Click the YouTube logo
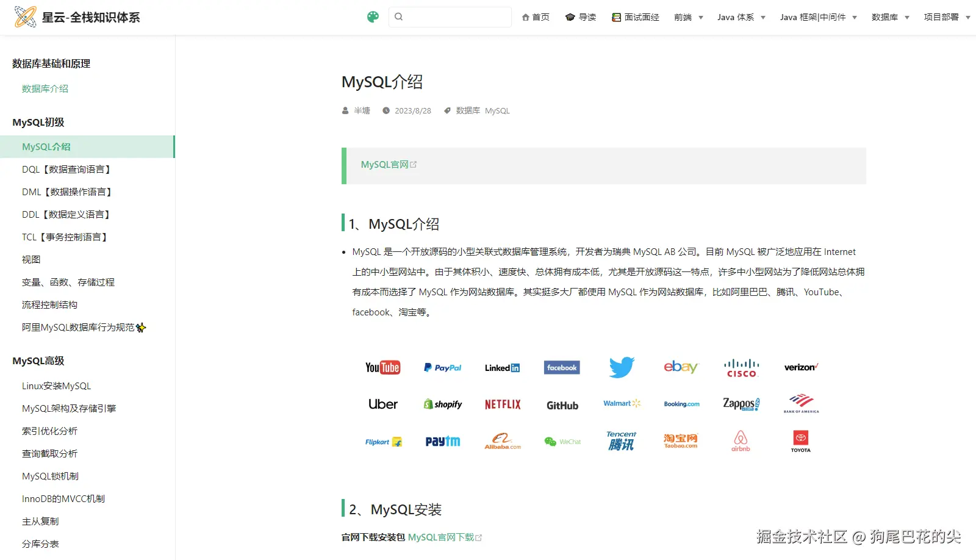The width and height of the screenshot is (976, 560). pos(383,367)
